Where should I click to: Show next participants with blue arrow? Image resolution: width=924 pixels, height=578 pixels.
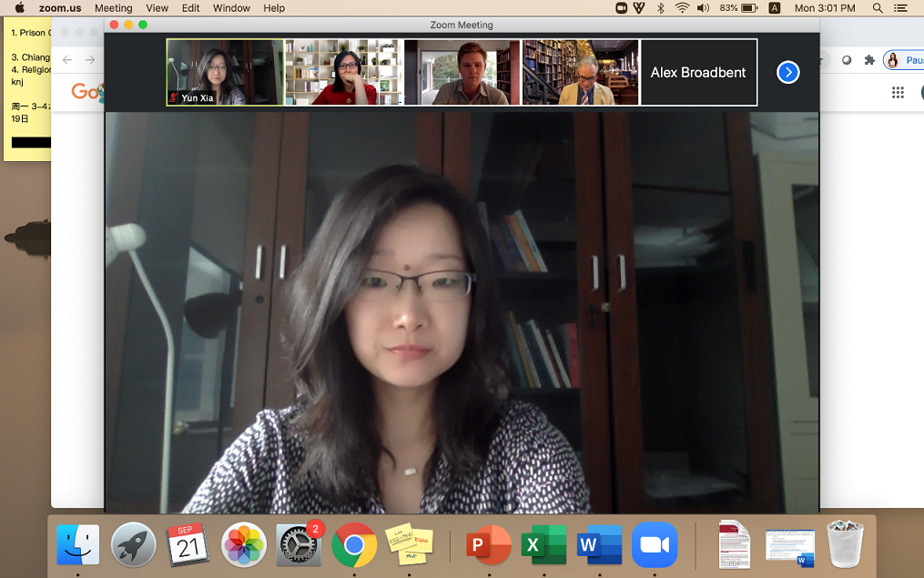(788, 73)
